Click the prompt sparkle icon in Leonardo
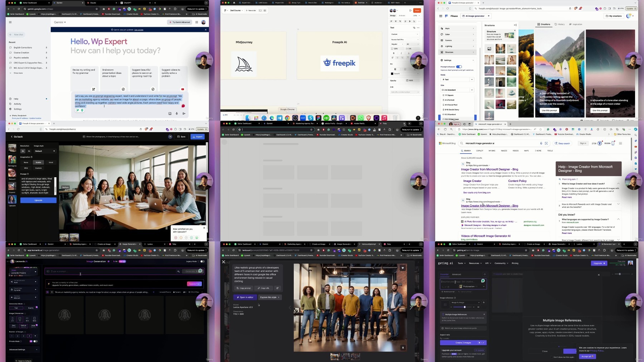This screenshot has height=362, width=644. pyautogui.click(x=178, y=271)
